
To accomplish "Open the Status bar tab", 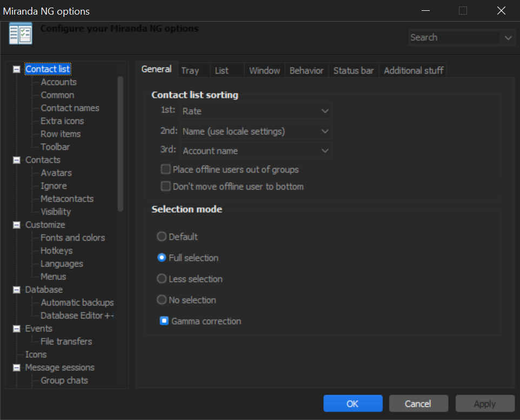I will coord(354,70).
